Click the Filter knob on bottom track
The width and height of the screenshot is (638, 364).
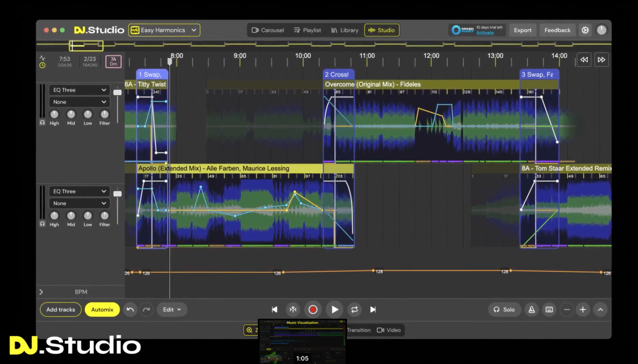pyautogui.click(x=105, y=216)
